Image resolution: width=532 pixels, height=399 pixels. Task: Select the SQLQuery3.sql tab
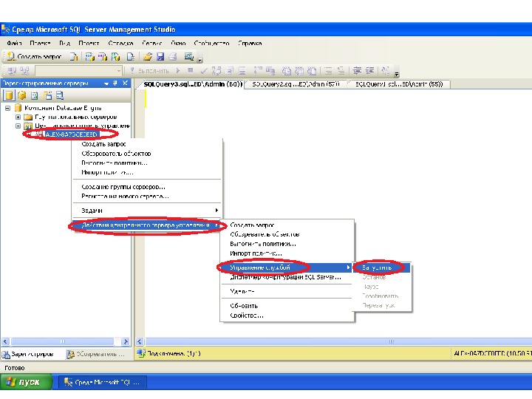click(192, 84)
